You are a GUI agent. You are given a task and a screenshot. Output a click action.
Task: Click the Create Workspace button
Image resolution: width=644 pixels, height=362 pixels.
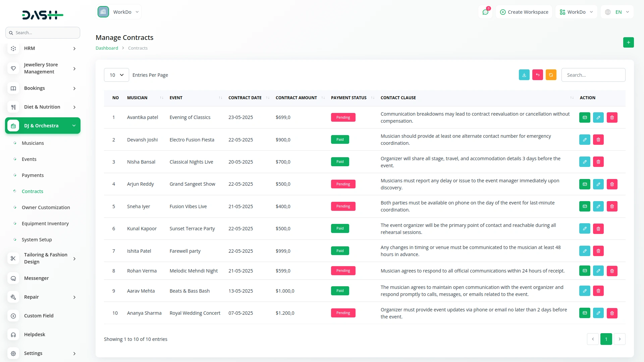(524, 12)
